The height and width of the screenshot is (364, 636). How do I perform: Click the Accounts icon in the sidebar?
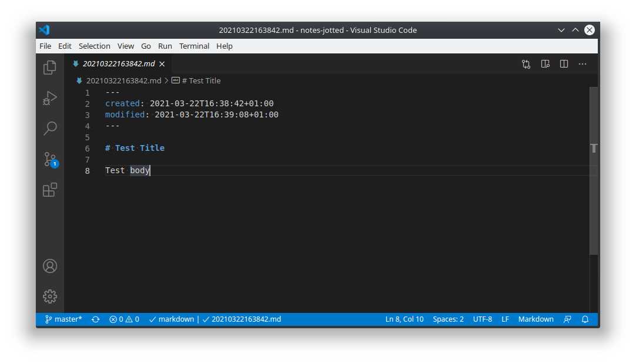pyautogui.click(x=49, y=266)
